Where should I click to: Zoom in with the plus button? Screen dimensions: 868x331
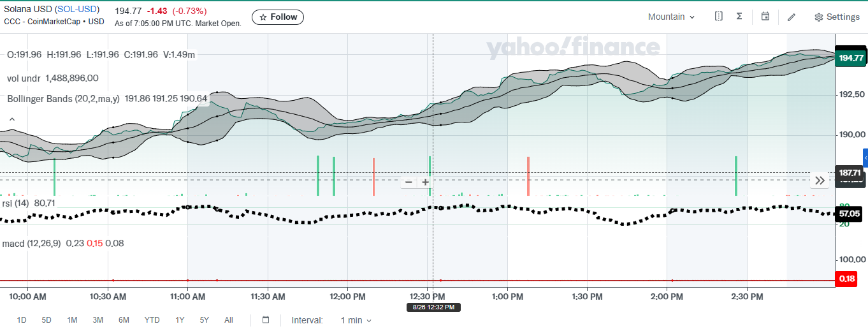tap(425, 182)
